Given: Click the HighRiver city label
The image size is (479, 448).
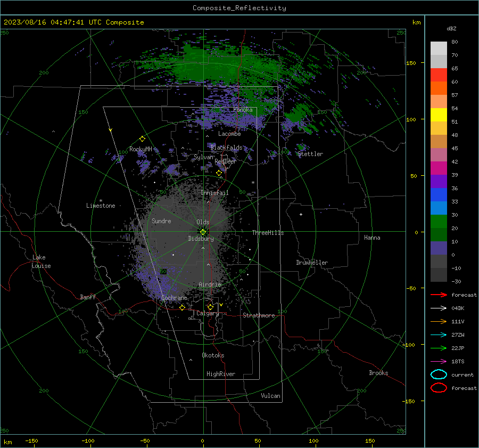Looking at the screenshot, I should (221, 374).
